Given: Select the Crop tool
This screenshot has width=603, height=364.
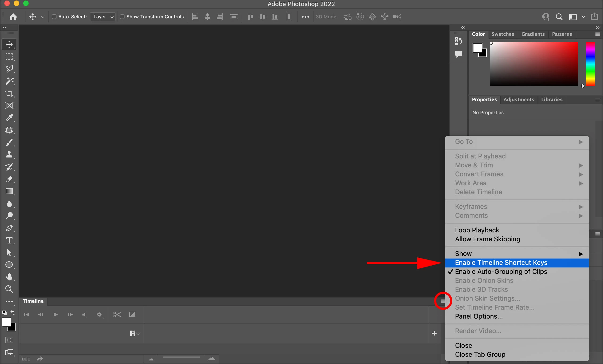Looking at the screenshot, I should (x=9, y=93).
